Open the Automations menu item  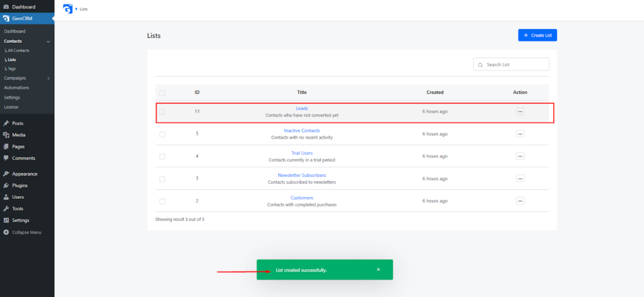click(16, 87)
